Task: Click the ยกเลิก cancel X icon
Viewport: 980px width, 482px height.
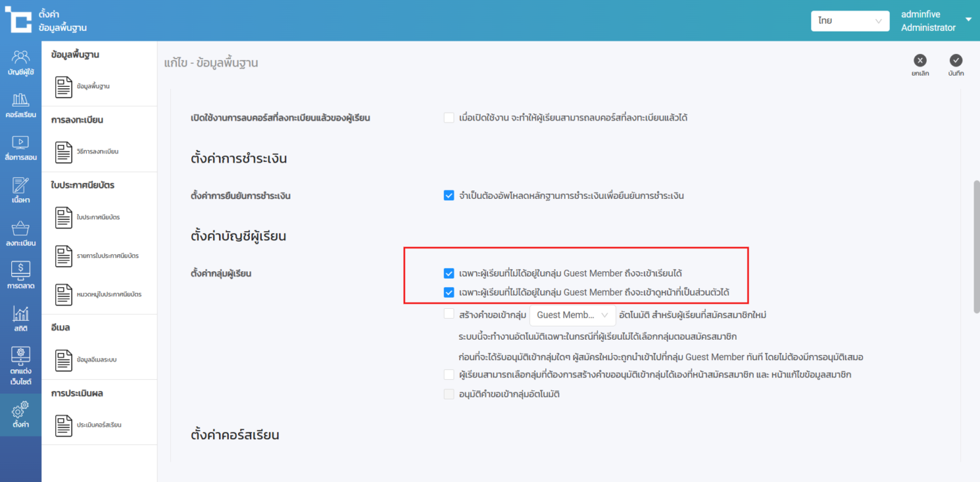Action: click(x=920, y=61)
